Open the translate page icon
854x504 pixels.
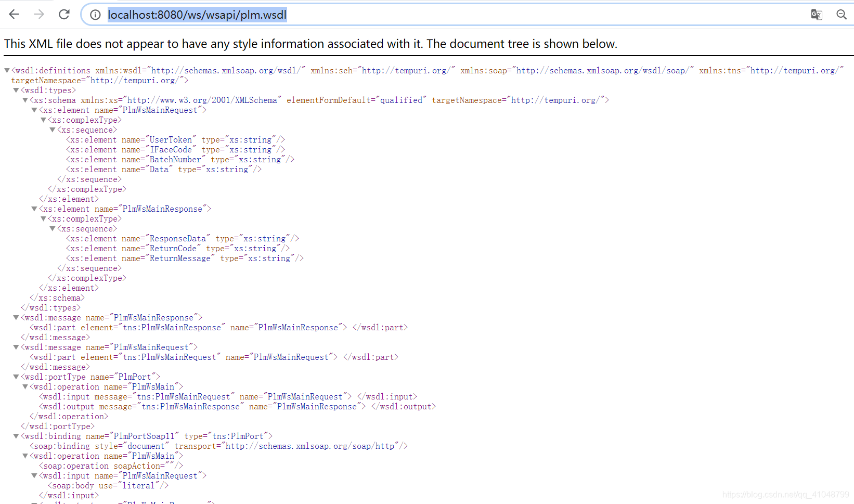817,15
